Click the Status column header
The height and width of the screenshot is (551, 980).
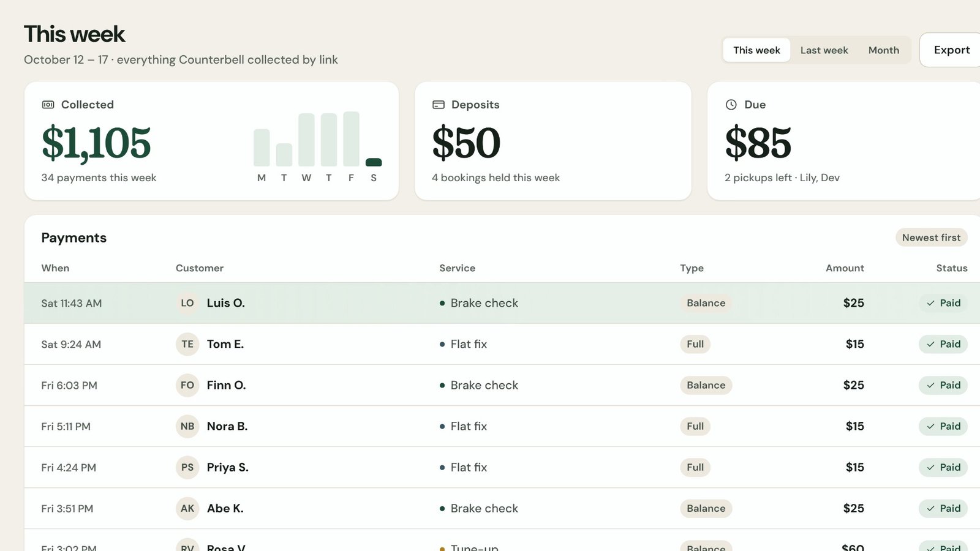[x=952, y=268]
